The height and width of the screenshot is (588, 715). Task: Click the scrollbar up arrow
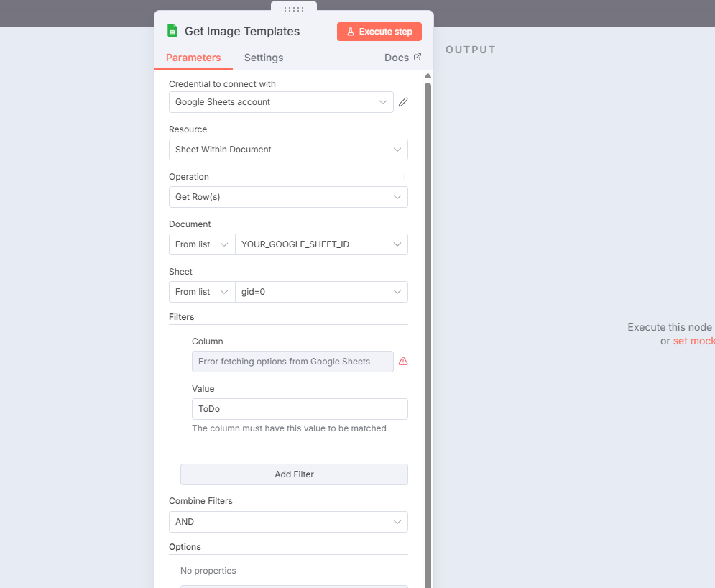428,76
